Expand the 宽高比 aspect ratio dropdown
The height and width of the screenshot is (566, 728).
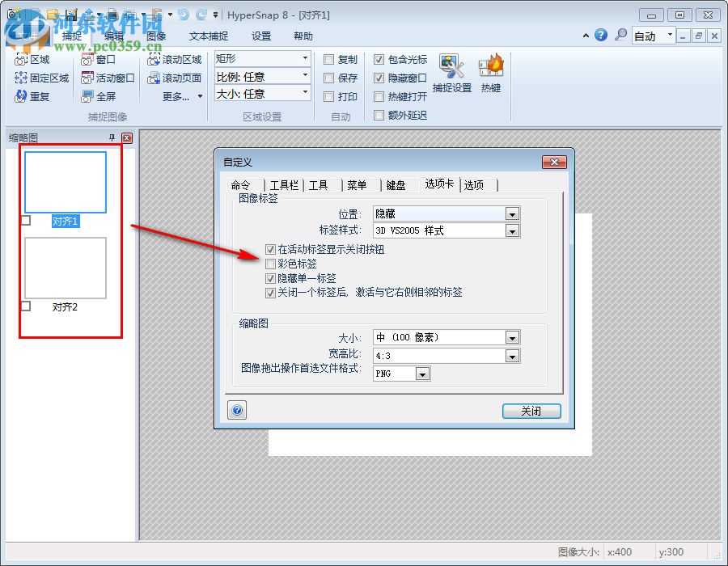tap(512, 356)
